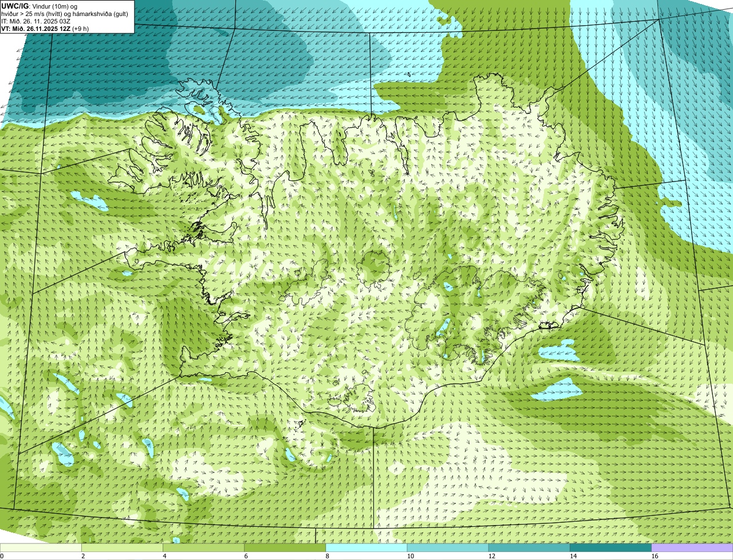The image size is (733, 560).
Task: Click the 12–14 m/s medium teal swatch
Action: point(529,547)
